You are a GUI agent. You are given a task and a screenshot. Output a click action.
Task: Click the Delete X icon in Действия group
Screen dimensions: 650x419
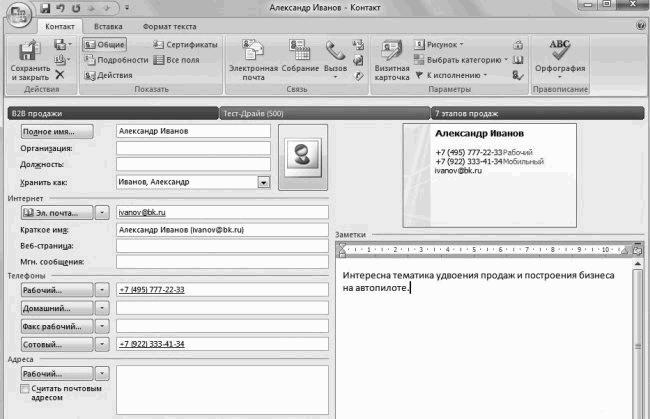pos(60,75)
